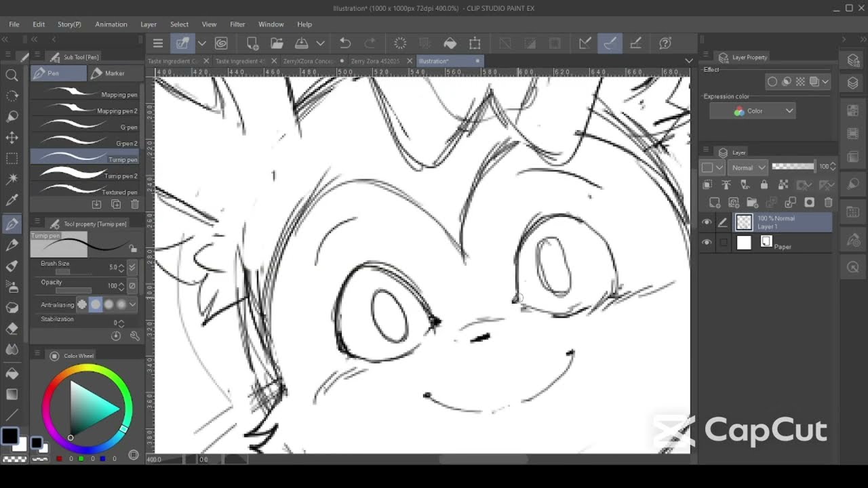This screenshot has width=868, height=488.
Task: Open the Normal blending mode dropdown
Action: coord(747,167)
